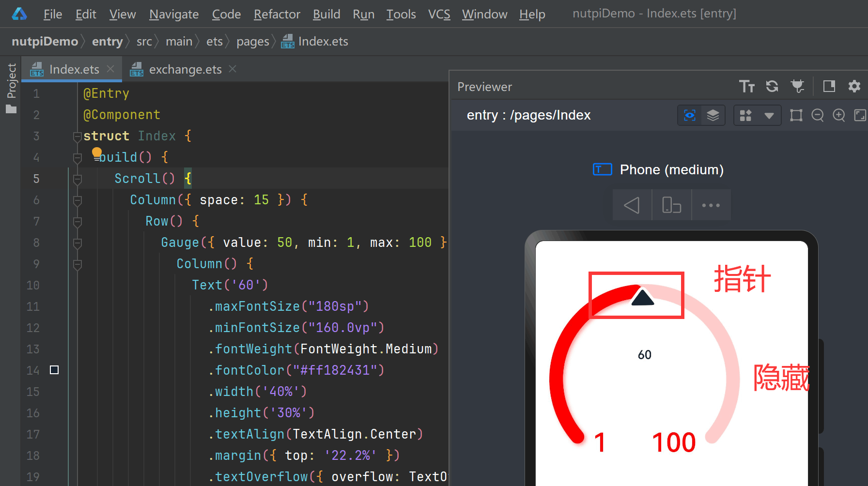Click the multi-device grid icon

click(746, 115)
